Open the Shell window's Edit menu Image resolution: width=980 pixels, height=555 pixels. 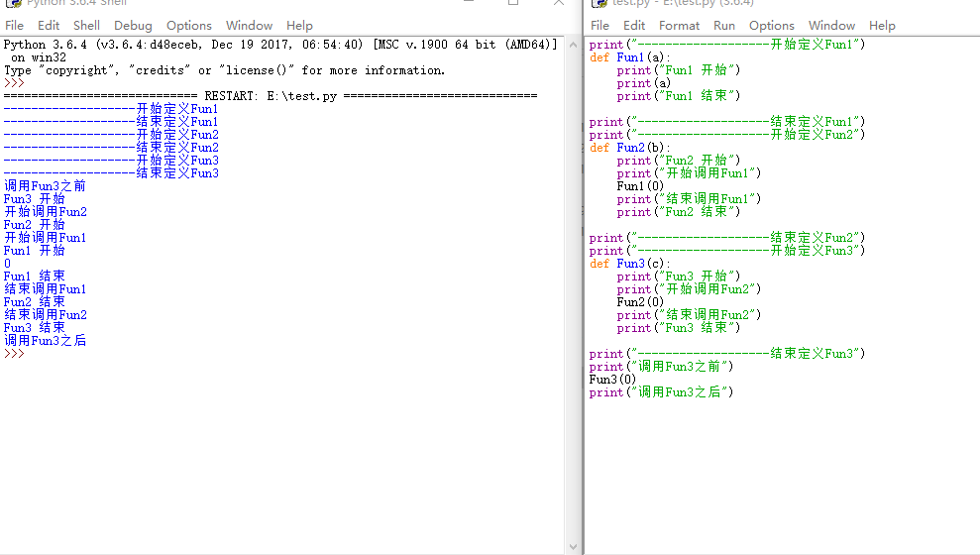coord(49,25)
